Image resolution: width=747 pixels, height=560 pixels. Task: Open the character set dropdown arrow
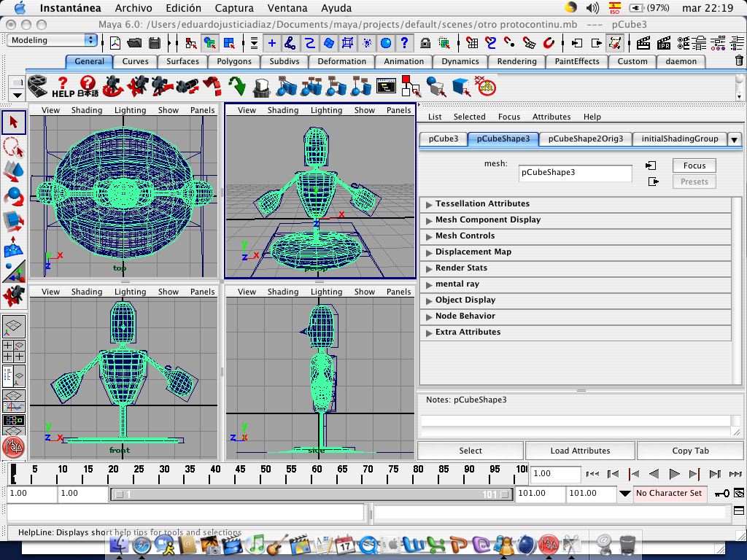point(624,494)
